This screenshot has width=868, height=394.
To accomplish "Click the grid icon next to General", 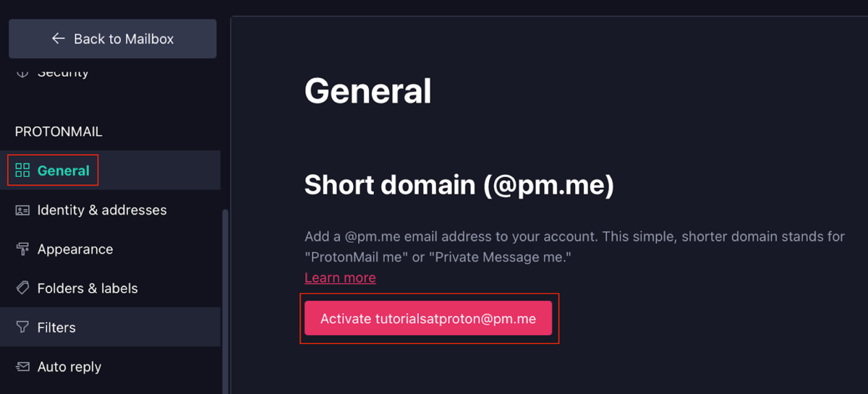I will [22, 171].
